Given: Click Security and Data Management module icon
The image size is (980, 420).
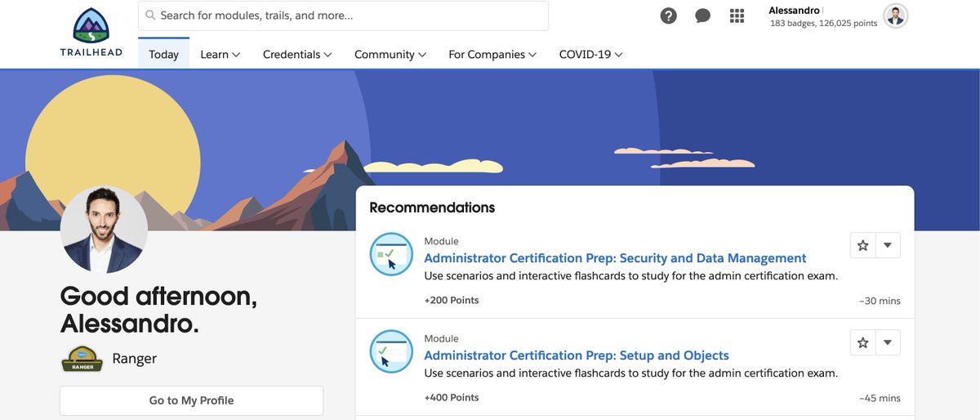Looking at the screenshot, I should click(391, 254).
